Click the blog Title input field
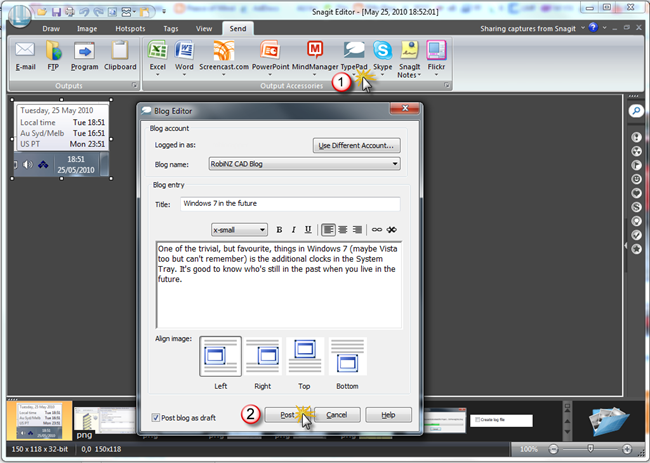Screen dimensions: 650x463 tap(289, 204)
